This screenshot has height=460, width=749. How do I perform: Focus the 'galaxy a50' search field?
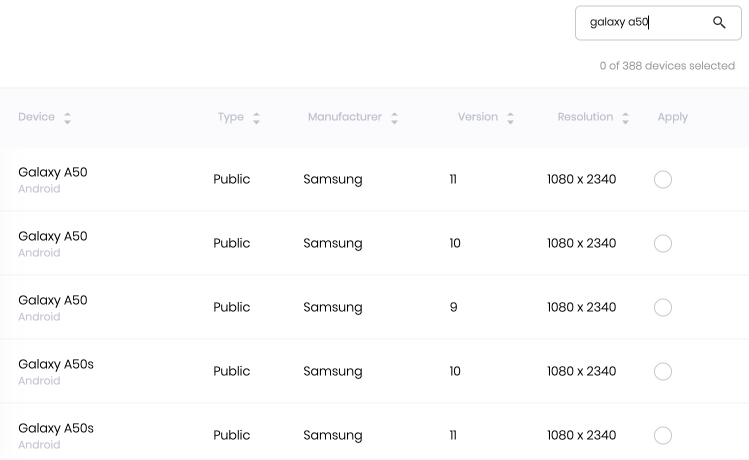tap(658, 23)
